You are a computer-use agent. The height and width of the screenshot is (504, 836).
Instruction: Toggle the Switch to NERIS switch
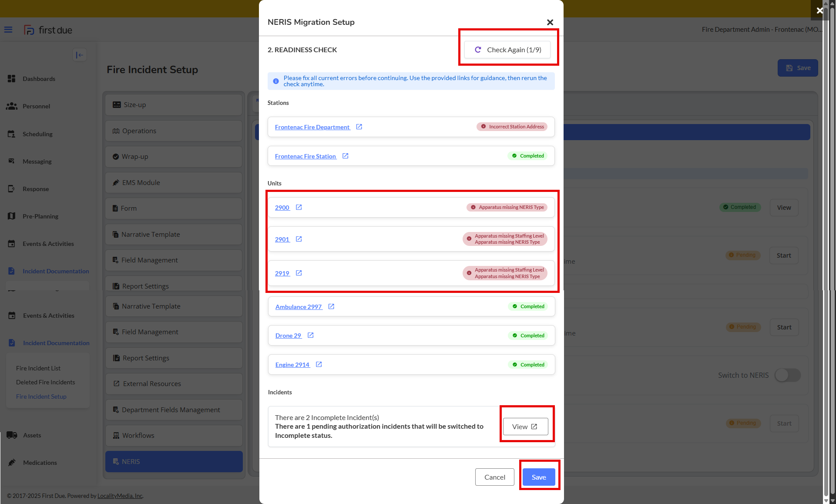click(788, 375)
